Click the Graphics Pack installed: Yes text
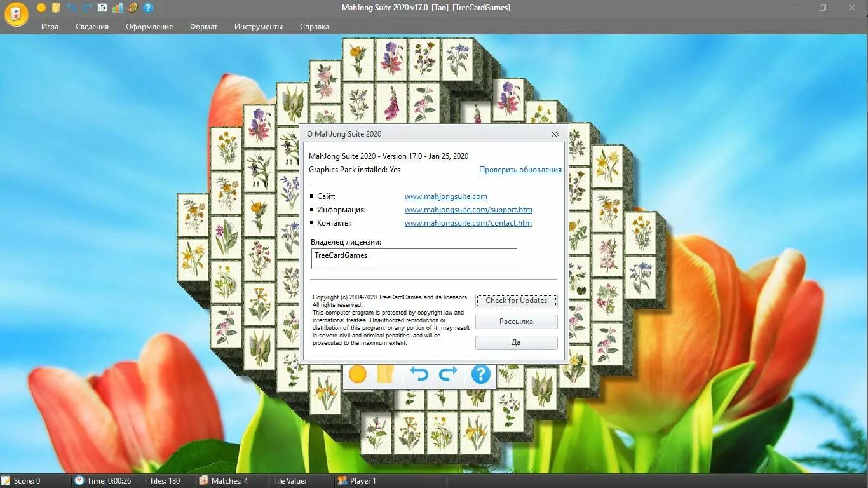Screen dimensions: 868x488 (x=355, y=170)
